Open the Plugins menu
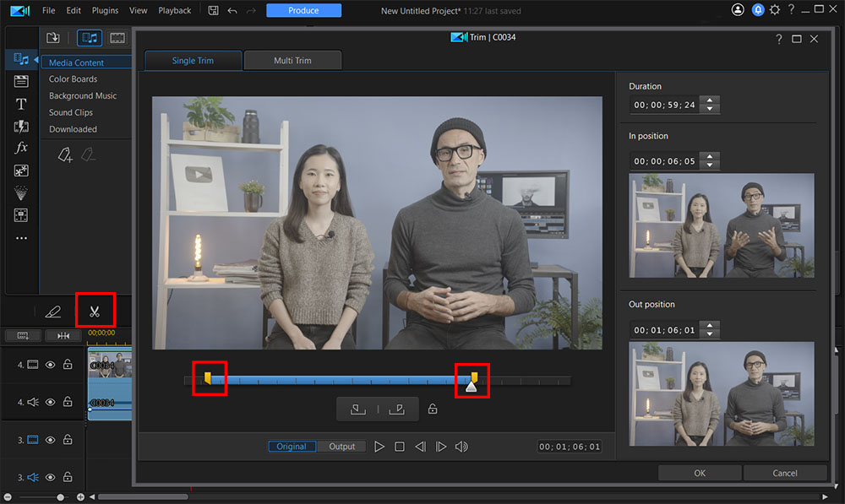This screenshot has width=845, height=504. (105, 10)
